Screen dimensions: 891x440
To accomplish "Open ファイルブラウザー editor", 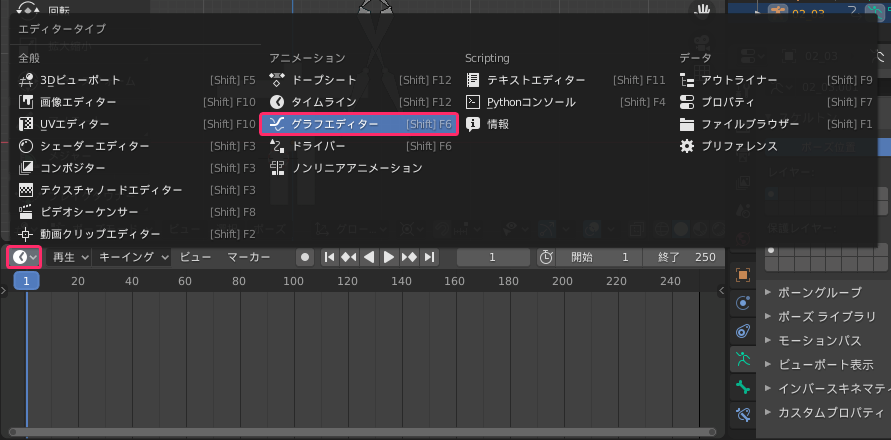I will [776, 124].
